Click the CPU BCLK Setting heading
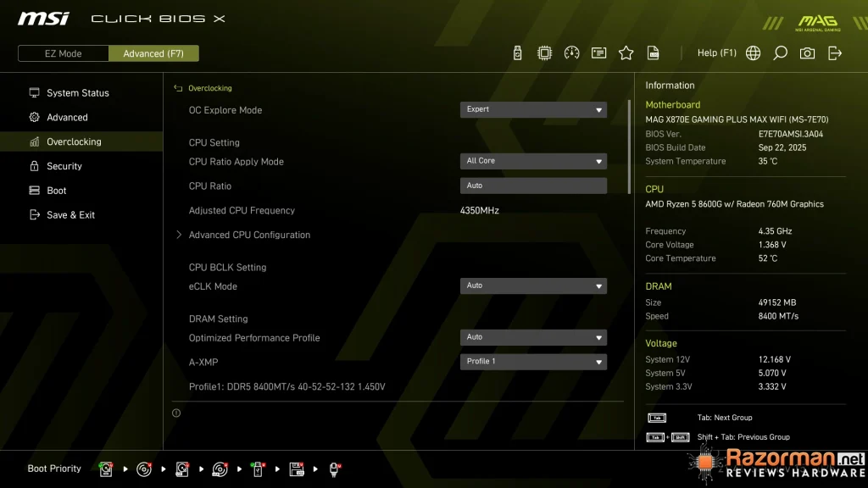 pyautogui.click(x=227, y=267)
